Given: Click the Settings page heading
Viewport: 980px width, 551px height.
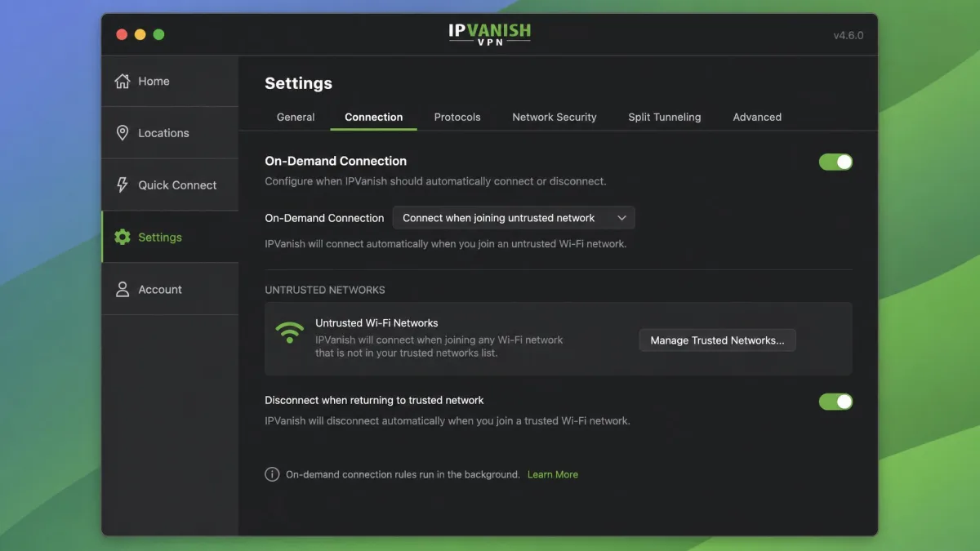Looking at the screenshot, I should point(298,83).
